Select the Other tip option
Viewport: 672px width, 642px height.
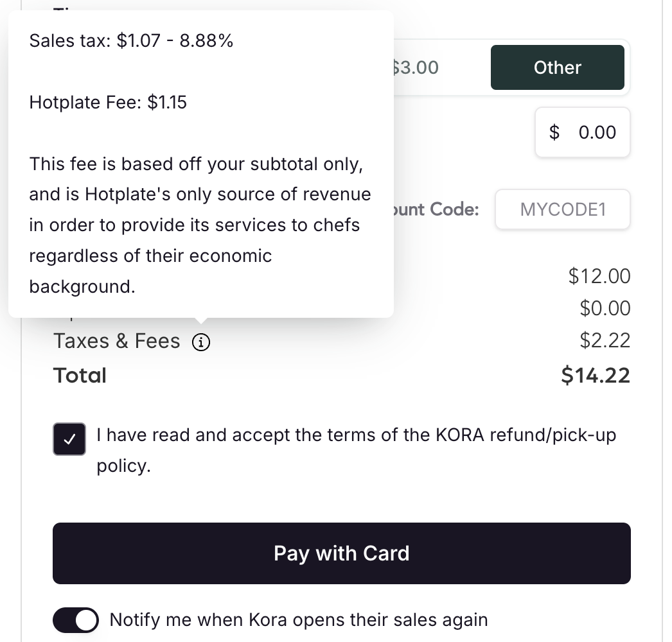click(557, 67)
